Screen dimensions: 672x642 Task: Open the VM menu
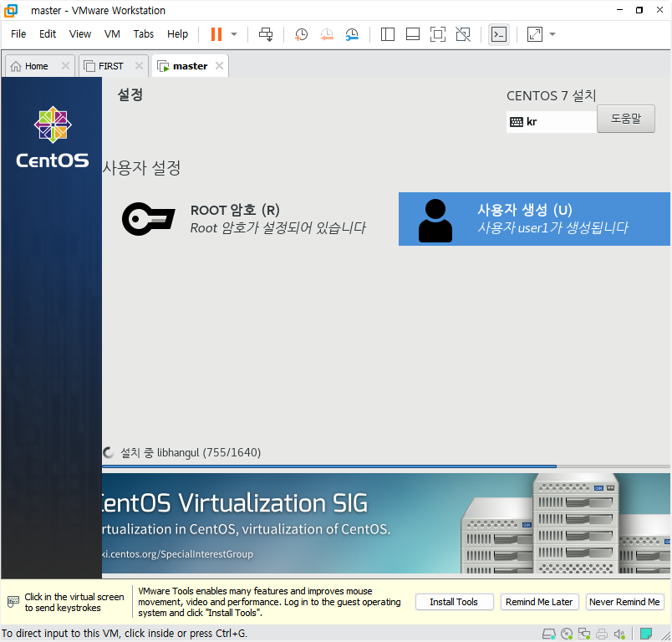pyautogui.click(x=112, y=34)
